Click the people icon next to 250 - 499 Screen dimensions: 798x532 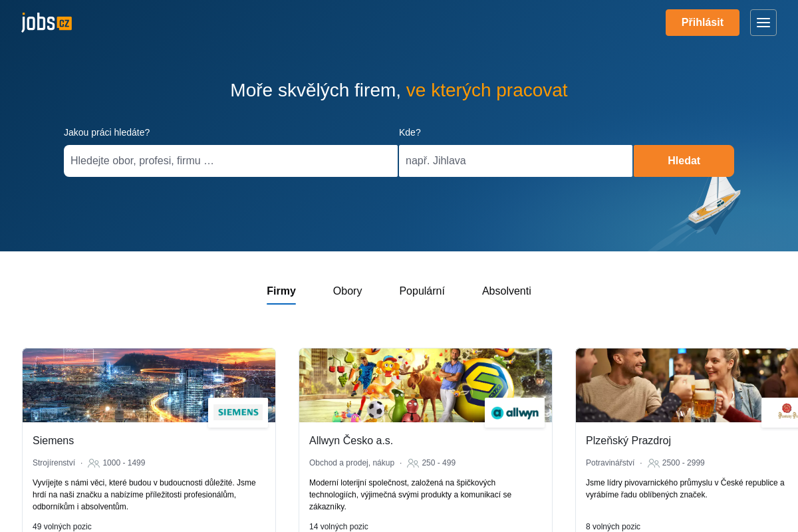[412, 463]
